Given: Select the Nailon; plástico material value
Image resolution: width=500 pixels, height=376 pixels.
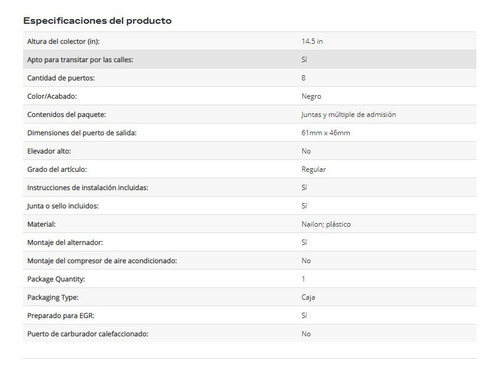Looking at the screenshot, I should 326,224.
